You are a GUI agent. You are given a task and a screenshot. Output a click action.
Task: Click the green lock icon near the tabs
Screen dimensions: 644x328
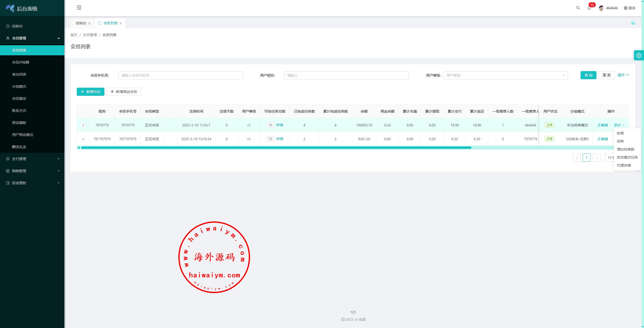click(x=633, y=23)
